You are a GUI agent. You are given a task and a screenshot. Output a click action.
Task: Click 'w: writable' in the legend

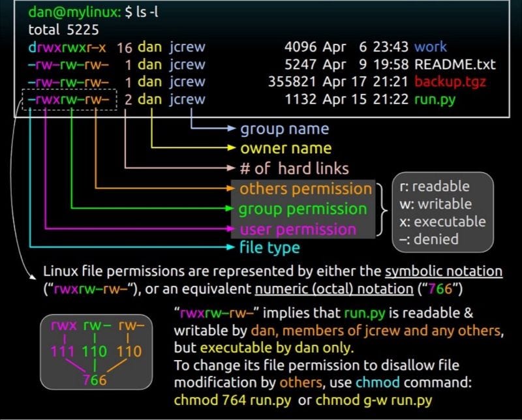435,204
